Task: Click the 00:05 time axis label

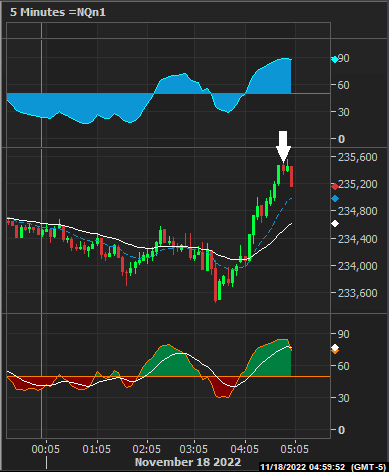Action: 46,449
